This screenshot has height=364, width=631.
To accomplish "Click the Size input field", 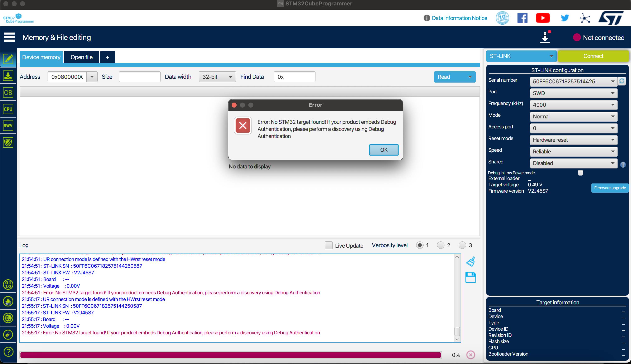I will pyautogui.click(x=140, y=77).
